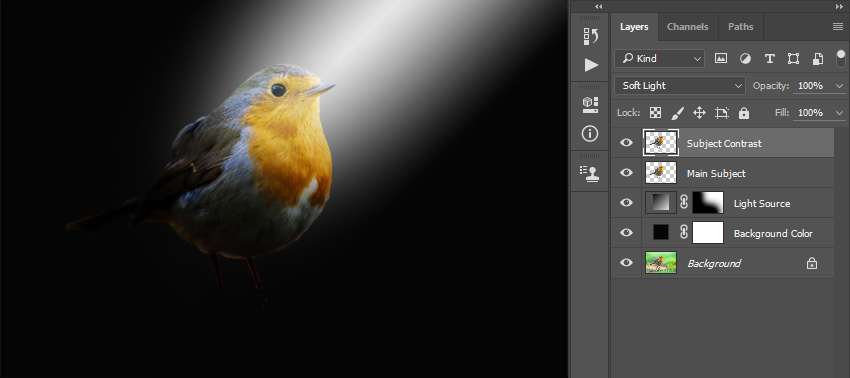
Task: Open the Clone Source panel icon
Action: 589,173
